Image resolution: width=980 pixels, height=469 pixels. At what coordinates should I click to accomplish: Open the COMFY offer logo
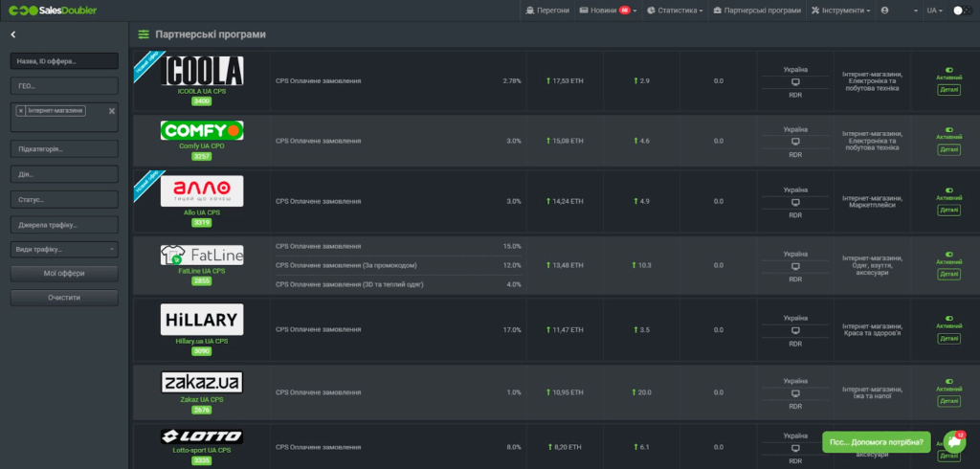pos(201,129)
